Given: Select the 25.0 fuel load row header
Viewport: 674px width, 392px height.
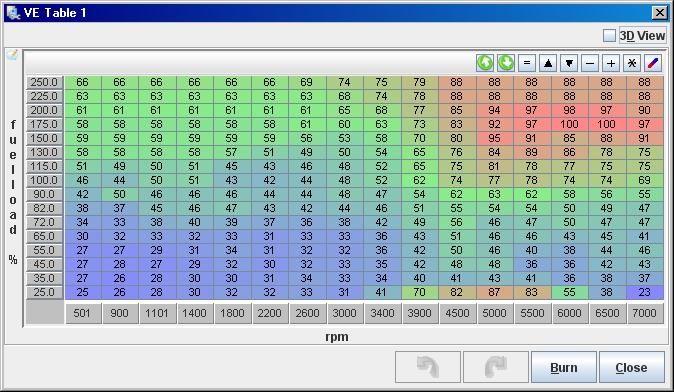Looking at the screenshot, I should pyautogui.click(x=45, y=292).
